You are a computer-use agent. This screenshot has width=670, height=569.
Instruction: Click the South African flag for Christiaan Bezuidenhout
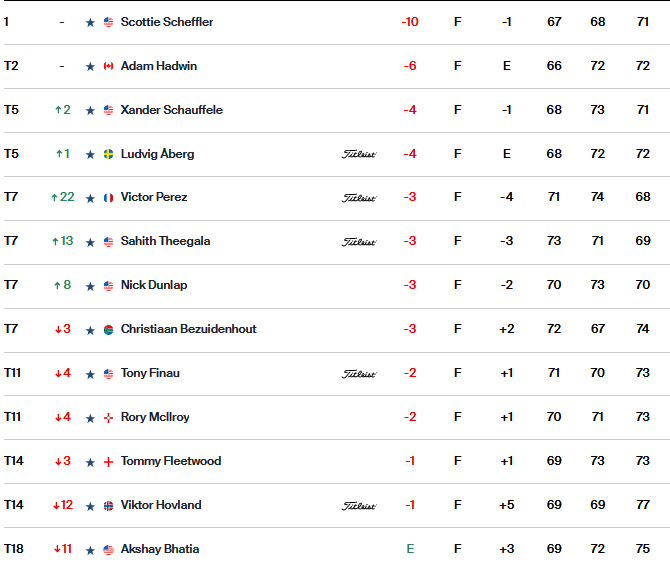pyautogui.click(x=109, y=330)
